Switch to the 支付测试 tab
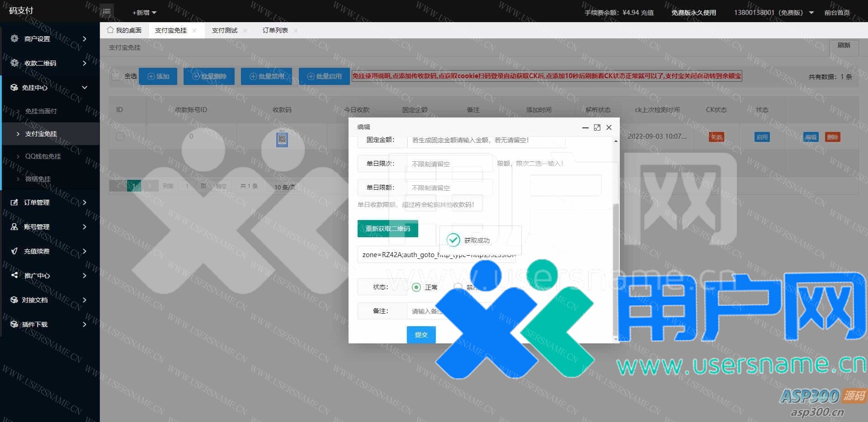The width and height of the screenshot is (868, 422). tap(224, 30)
